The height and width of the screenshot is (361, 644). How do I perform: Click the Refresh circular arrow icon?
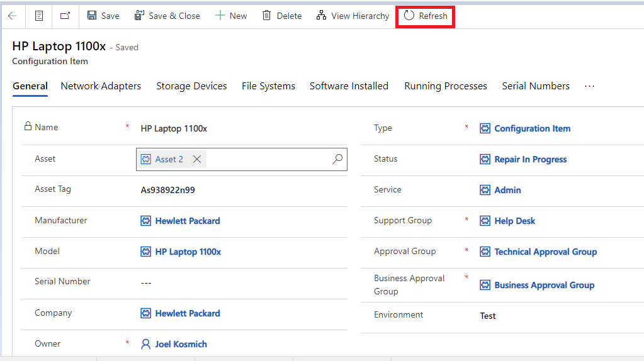click(409, 16)
